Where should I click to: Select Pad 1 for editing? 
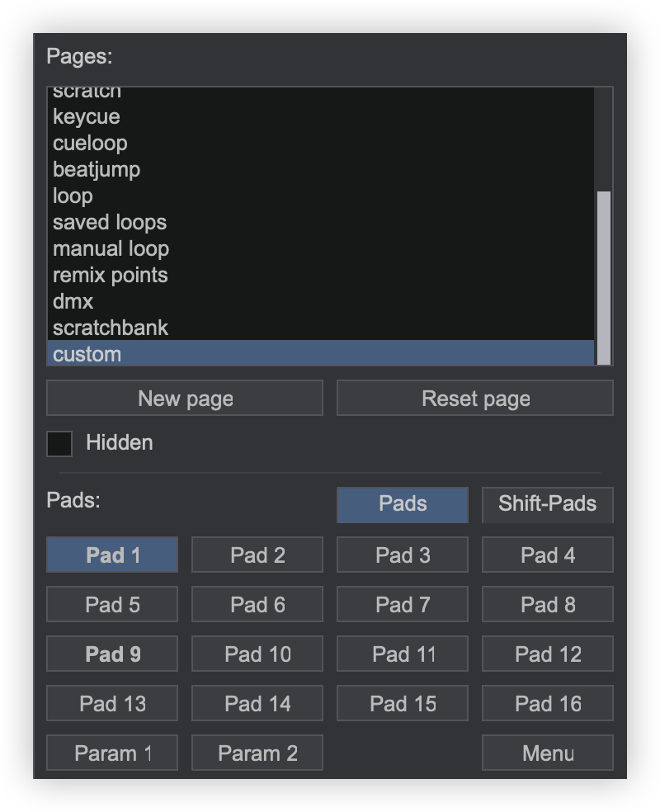[x=112, y=555]
